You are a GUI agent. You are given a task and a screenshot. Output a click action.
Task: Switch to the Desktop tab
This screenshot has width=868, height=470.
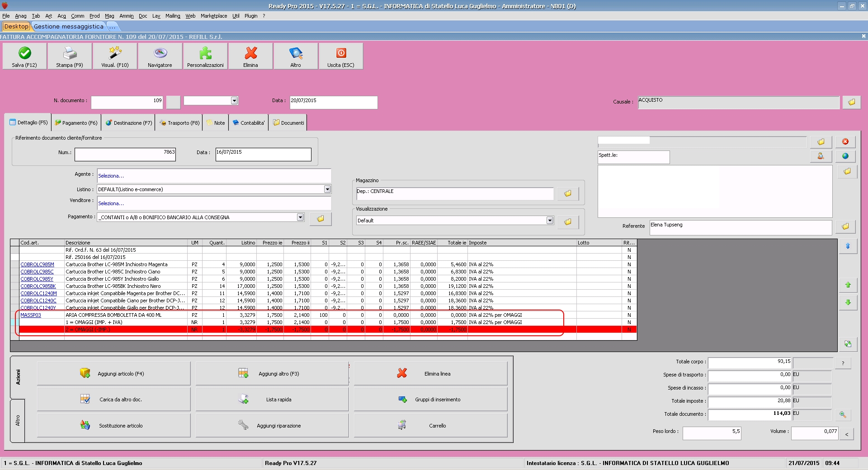[16, 27]
